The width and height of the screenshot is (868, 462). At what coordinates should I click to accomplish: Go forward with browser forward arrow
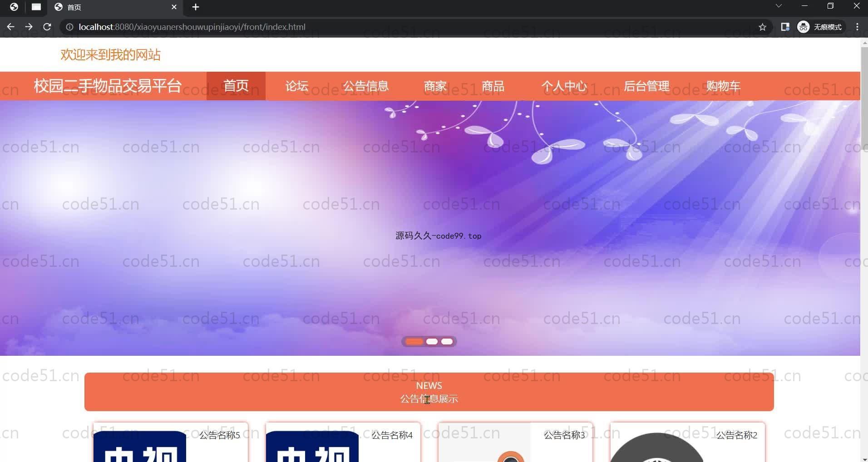click(x=29, y=27)
